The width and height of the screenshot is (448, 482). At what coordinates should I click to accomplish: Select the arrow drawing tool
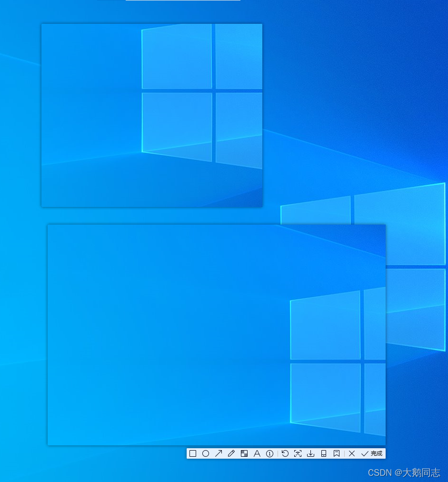[219, 453]
